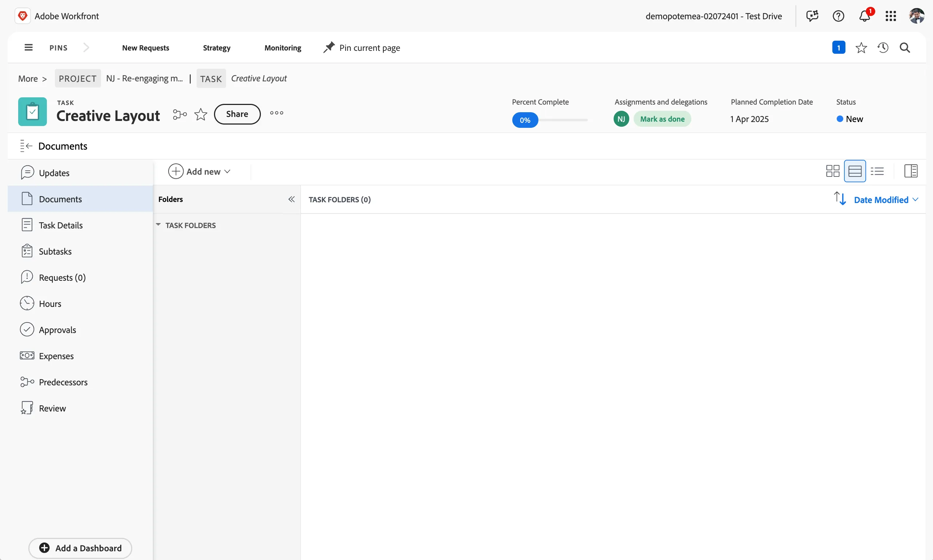Open the user profile avatar
This screenshot has height=560, width=933.
click(x=917, y=16)
